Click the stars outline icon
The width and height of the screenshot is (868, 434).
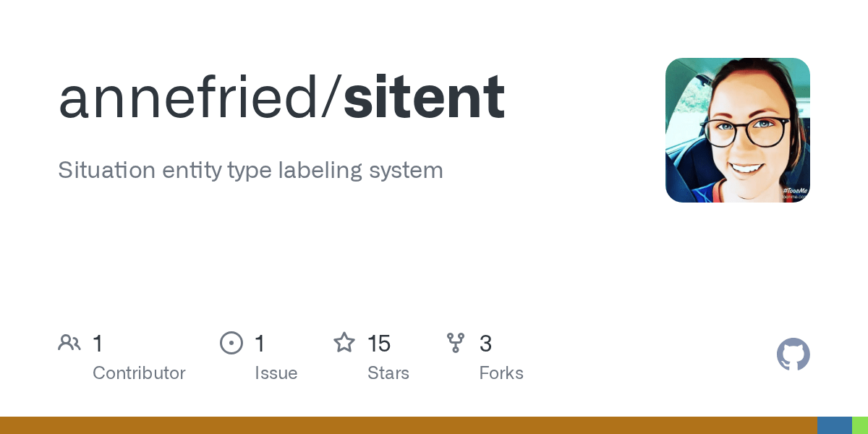point(344,343)
